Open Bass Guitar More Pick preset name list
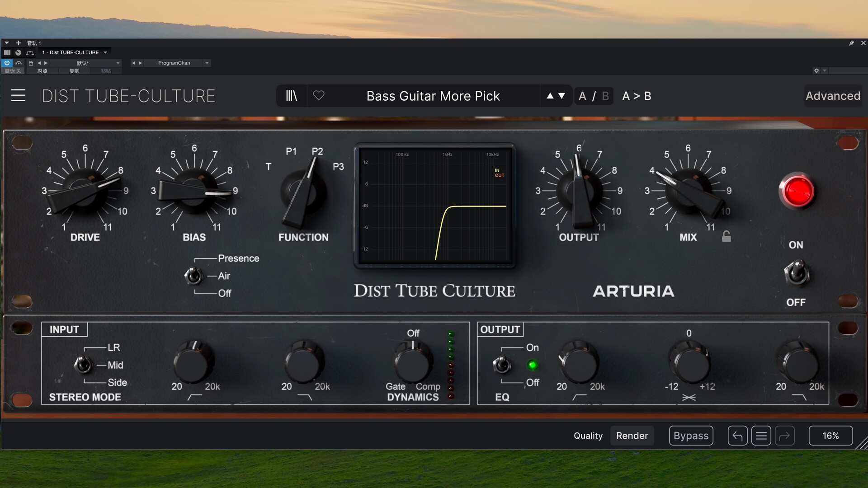The height and width of the screenshot is (488, 868). [433, 96]
